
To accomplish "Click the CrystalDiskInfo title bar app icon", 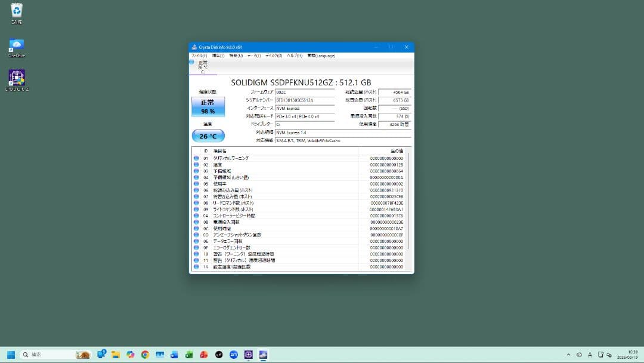I will [194, 47].
